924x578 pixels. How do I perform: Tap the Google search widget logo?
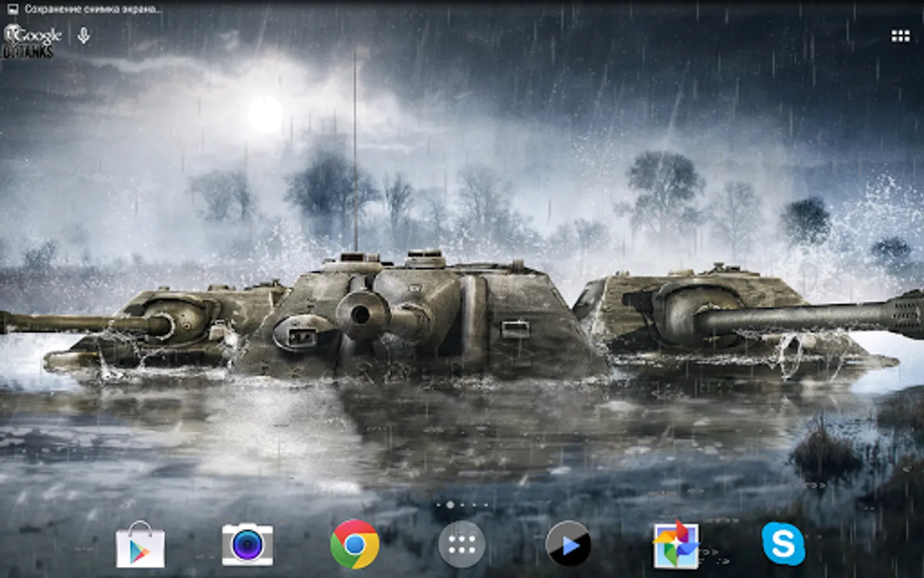pyautogui.click(x=33, y=35)
